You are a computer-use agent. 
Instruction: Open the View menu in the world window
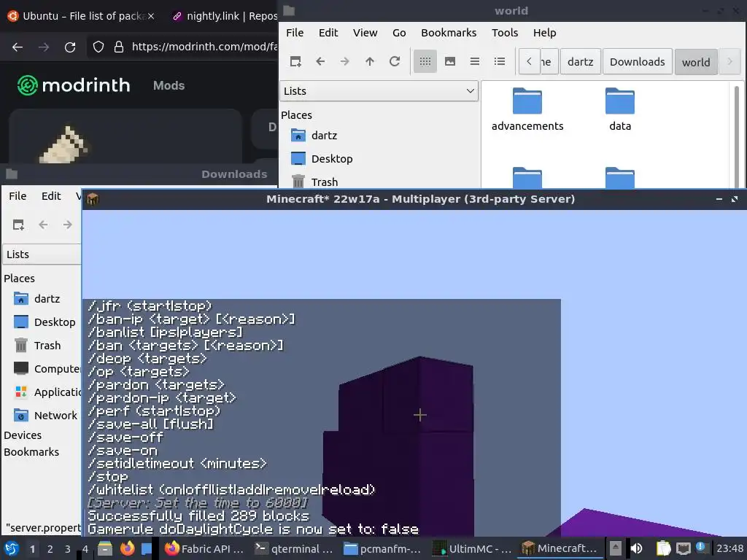[365, 32]
